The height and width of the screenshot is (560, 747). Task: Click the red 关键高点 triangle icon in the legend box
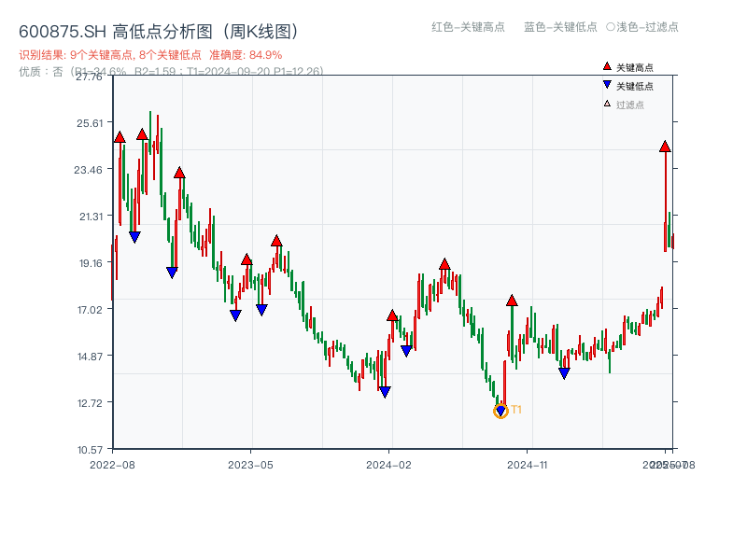point(607,66)
